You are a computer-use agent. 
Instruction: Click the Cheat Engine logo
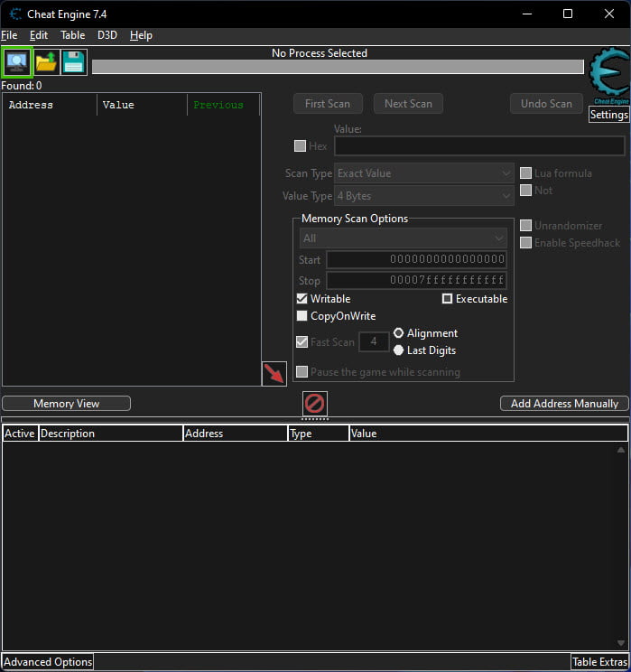609,74
